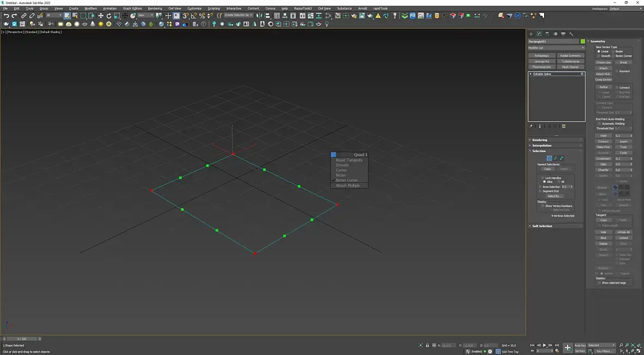Open the Modify tab in command panel
Viewport: 644px width, 355px height.
pos(539,34)
